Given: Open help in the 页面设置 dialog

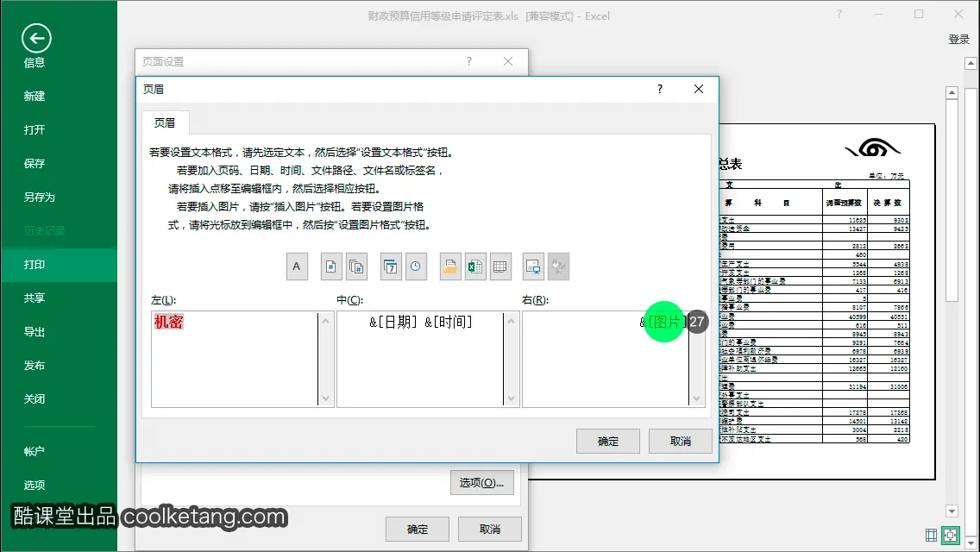Looking at the screenshot, I should [469, 61].
